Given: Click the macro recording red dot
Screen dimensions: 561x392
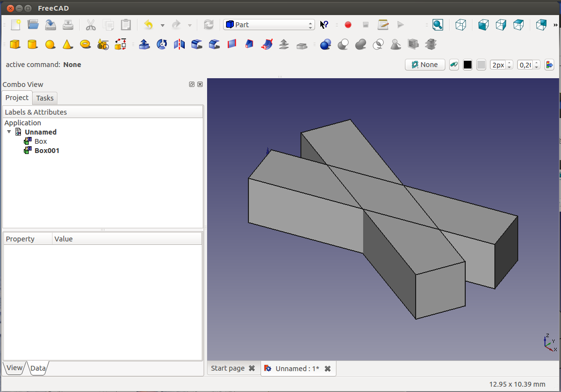Looking at the screenshot, I should click(348, 25).
